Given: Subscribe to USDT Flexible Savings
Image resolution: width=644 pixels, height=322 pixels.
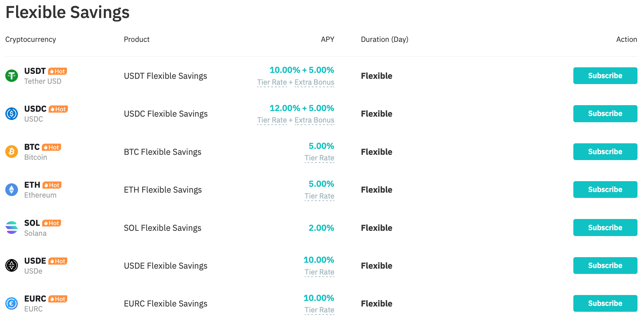Looking at the screenshot, I should point(605,76).
